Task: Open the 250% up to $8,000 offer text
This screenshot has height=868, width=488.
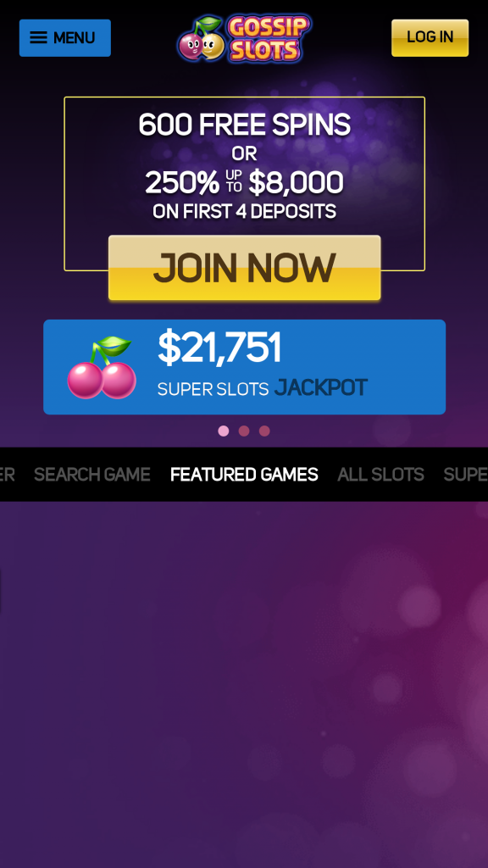Action: pos(244,183)
